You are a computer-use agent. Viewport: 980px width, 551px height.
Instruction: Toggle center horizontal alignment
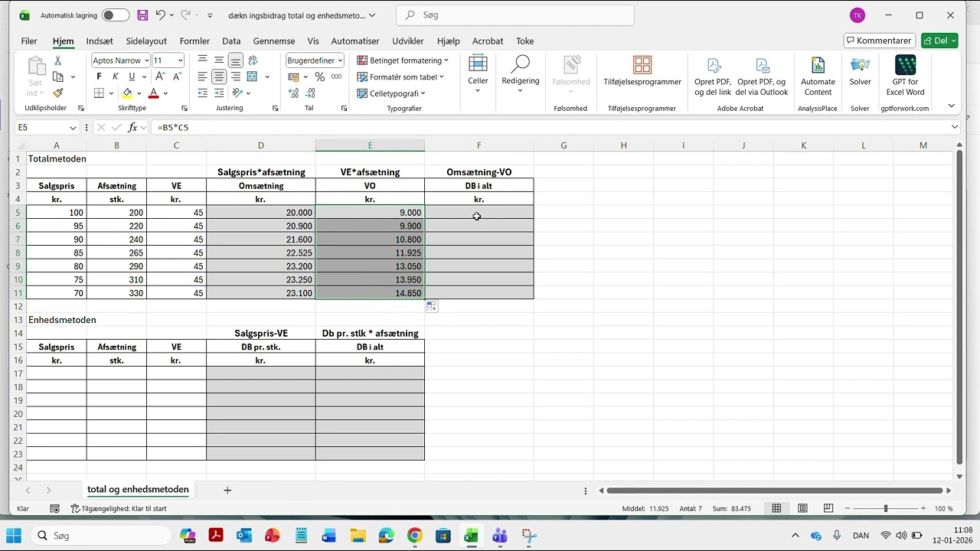click(x=219, y=77)
